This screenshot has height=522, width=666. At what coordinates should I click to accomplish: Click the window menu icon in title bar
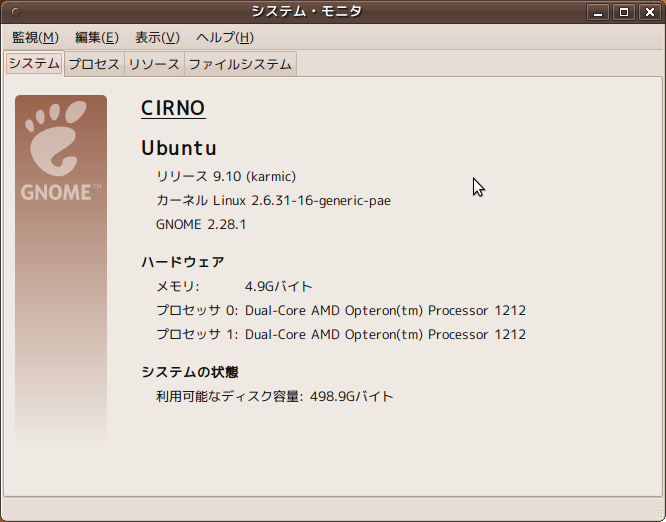[13, 11]
